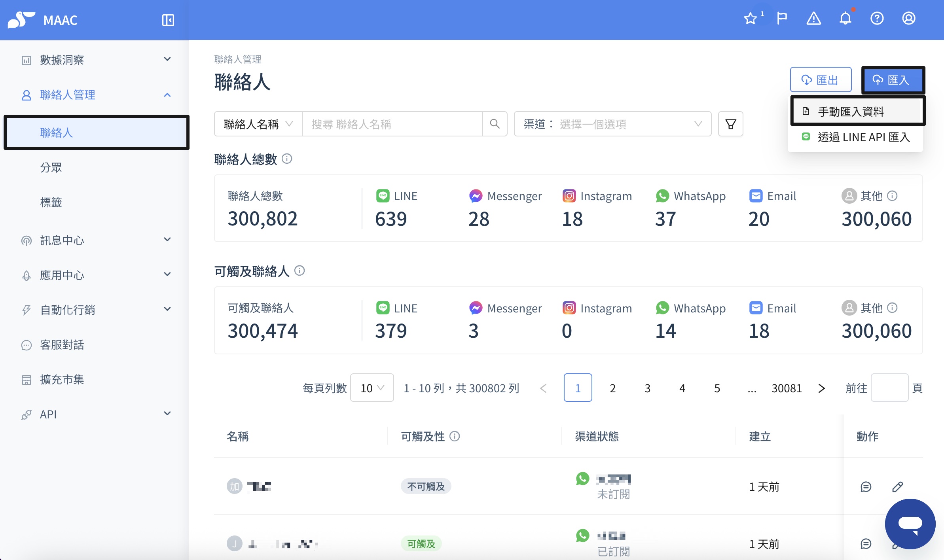Show info for 可觸及聯絡人 heading
944x560 pixels.
click(x=300, y=271)
